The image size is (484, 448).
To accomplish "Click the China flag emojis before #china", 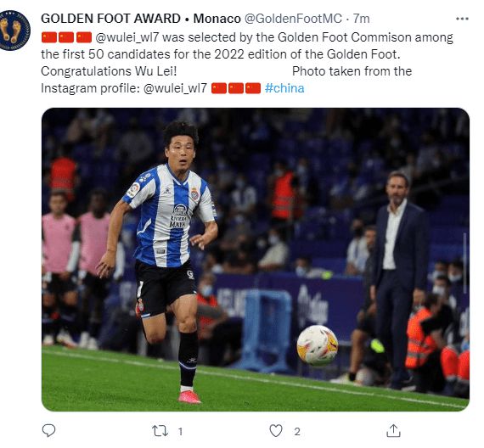I will click(236, 88).
